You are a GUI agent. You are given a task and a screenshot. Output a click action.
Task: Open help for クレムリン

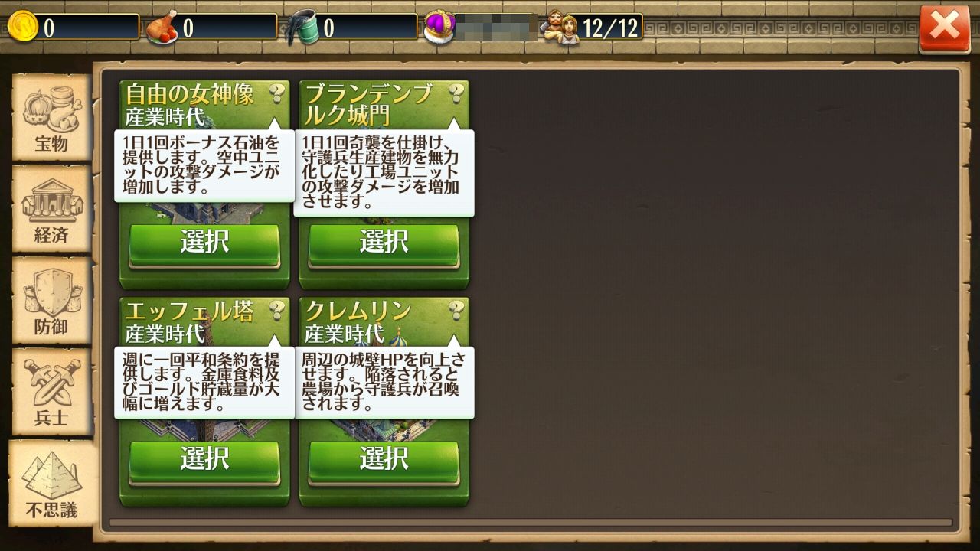point(456,311)
